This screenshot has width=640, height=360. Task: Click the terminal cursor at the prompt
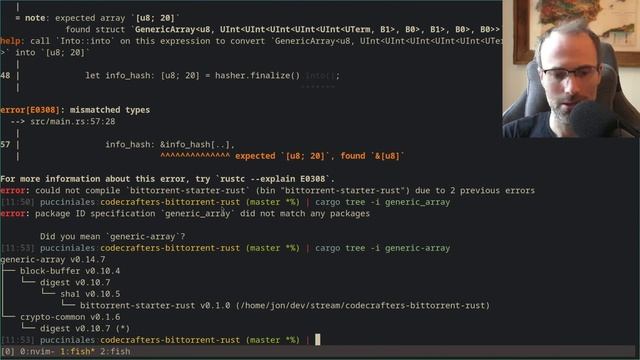coord(318,340)
